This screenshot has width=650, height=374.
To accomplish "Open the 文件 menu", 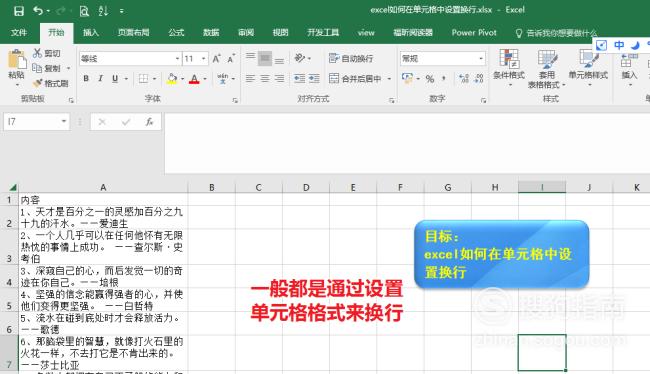I will tap(19, 32).
